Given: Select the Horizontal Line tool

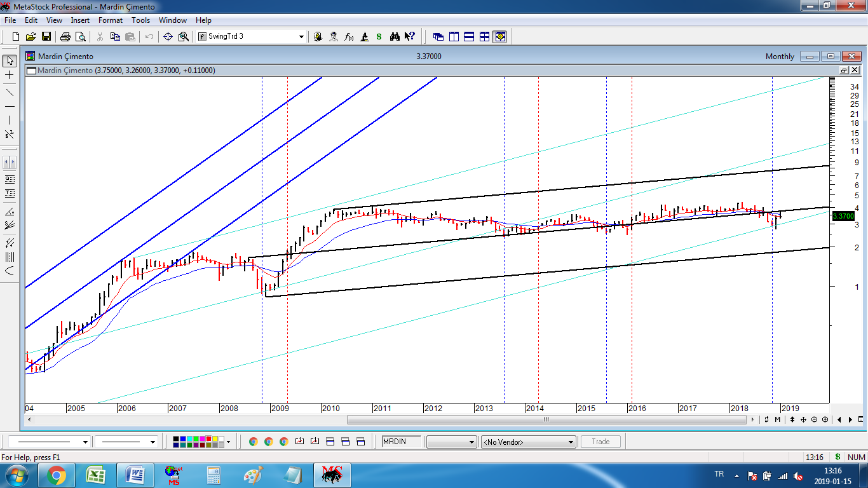Looking at the screenshot, I should (10, 106).
